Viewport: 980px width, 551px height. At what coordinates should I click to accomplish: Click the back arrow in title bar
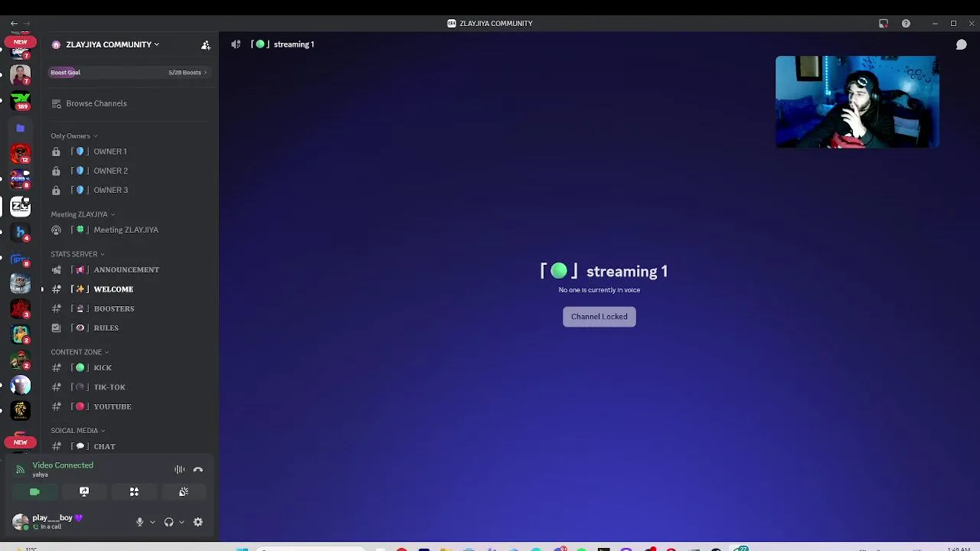tap(14, 24)
